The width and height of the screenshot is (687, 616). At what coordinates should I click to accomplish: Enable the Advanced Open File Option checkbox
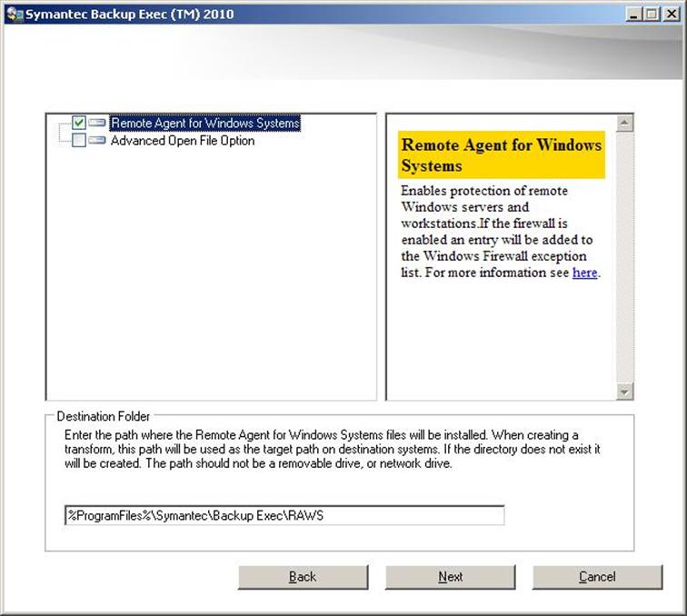tap(79, 140)
